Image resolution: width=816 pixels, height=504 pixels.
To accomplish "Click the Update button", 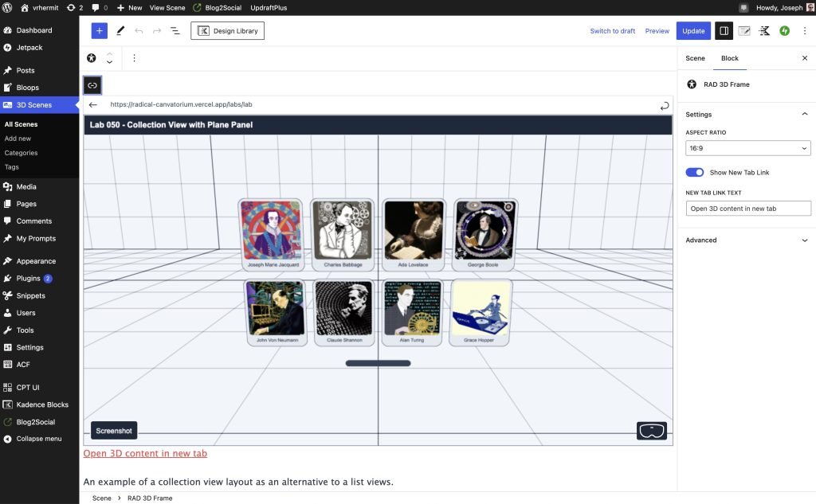I will pyautogui.click(x=692, y=31).
